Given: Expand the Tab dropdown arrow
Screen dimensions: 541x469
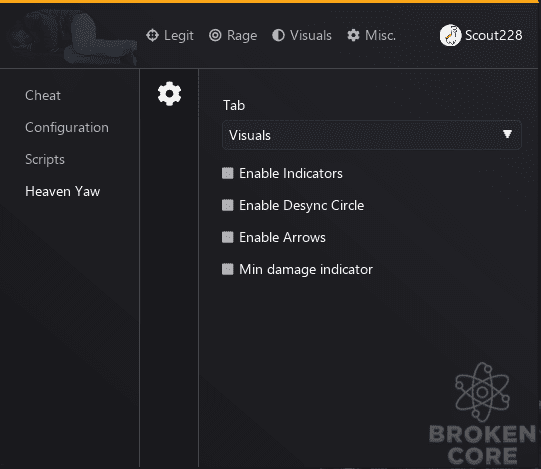Looking at the screenshot, I should coord(507,134).
